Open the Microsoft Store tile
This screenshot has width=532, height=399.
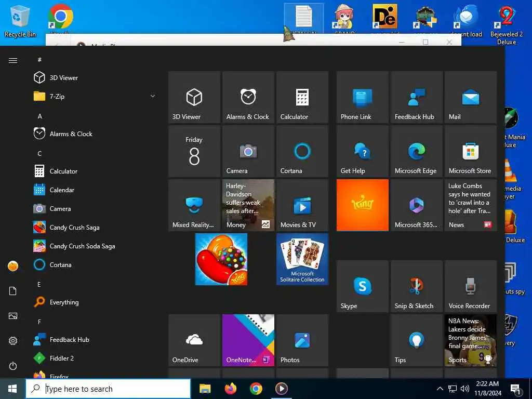pos(470,151)
